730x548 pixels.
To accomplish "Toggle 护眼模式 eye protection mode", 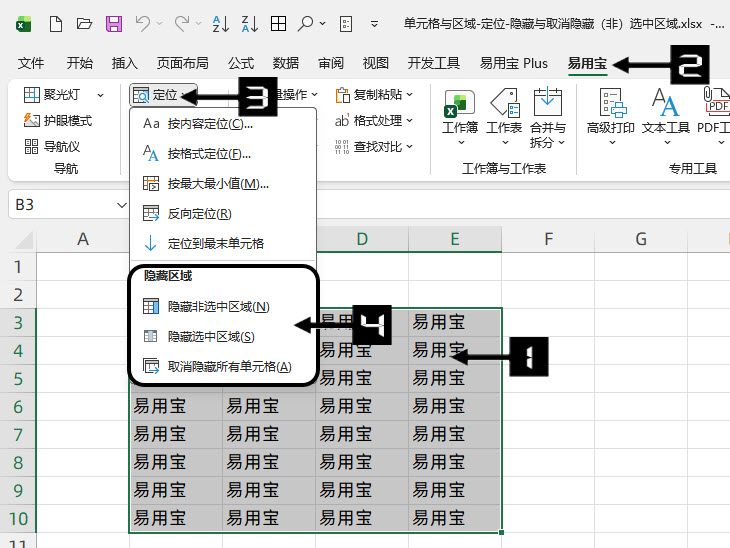I will point(58,120).
